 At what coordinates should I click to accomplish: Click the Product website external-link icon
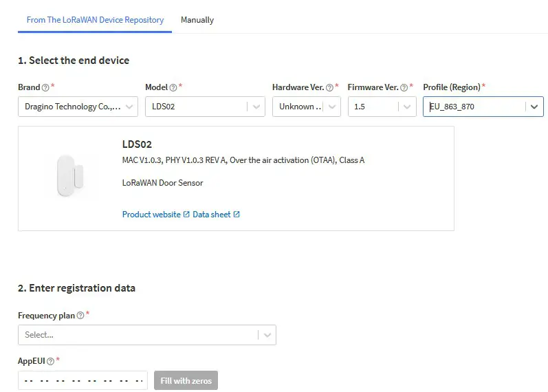pos(186,214)
